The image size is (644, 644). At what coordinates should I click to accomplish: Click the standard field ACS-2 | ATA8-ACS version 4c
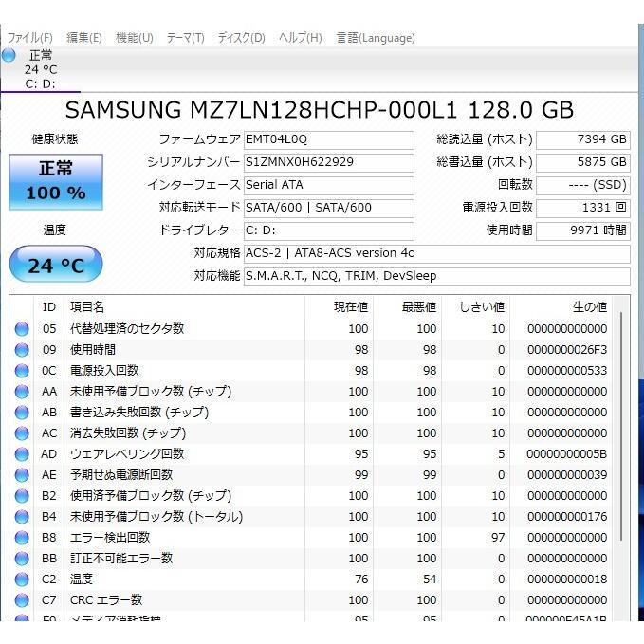437,254
